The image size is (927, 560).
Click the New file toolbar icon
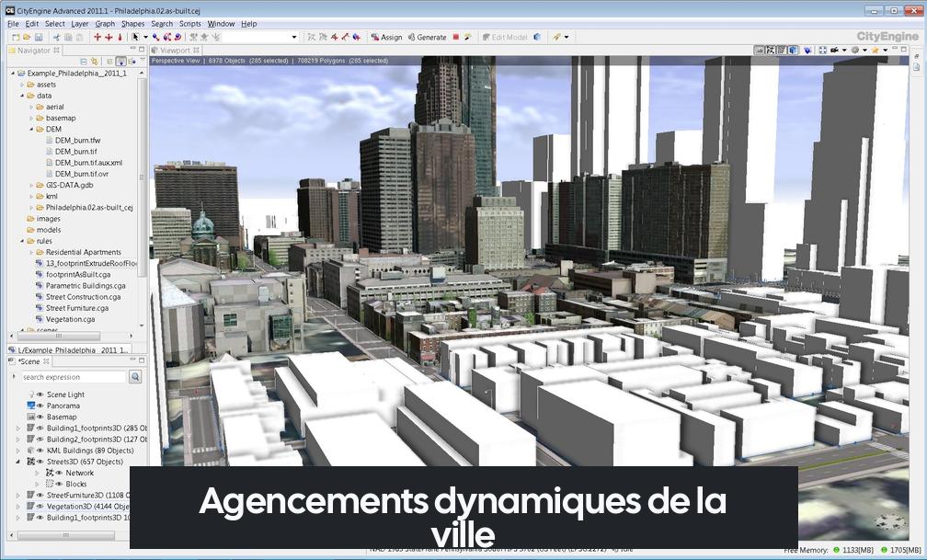[x=16, y=38]
